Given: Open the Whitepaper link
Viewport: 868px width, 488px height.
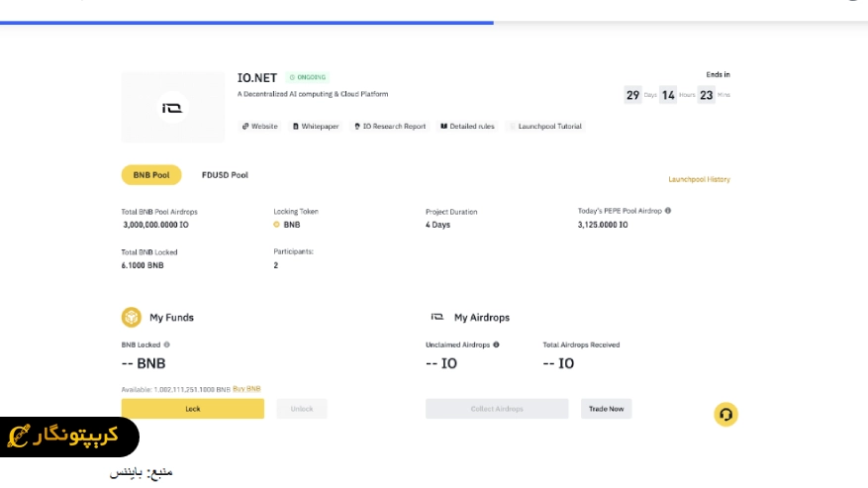Looking at the screenshot, I should point(316,127).
